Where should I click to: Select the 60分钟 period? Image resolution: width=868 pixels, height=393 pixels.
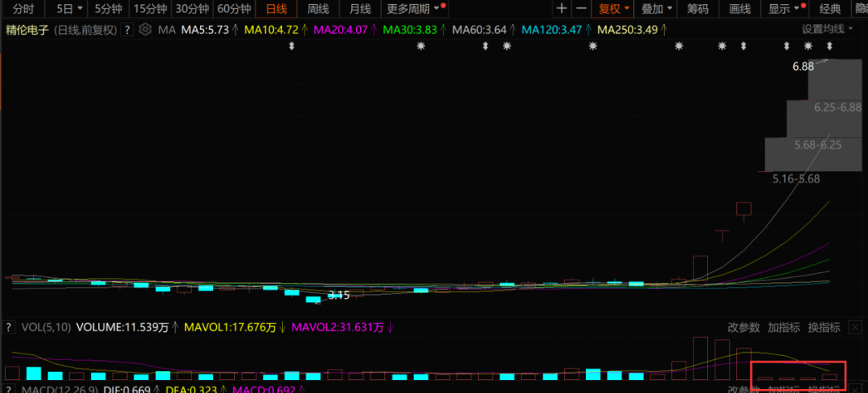(234, 8)
